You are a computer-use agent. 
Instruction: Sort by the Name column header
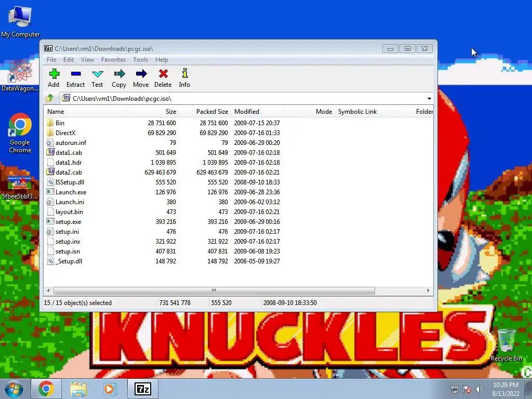pyautogui.click(x=86, y=112)
